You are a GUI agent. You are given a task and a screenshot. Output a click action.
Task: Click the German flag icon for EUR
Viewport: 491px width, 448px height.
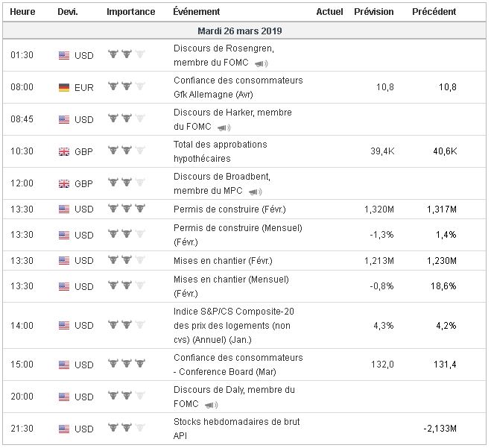[64, 87]
